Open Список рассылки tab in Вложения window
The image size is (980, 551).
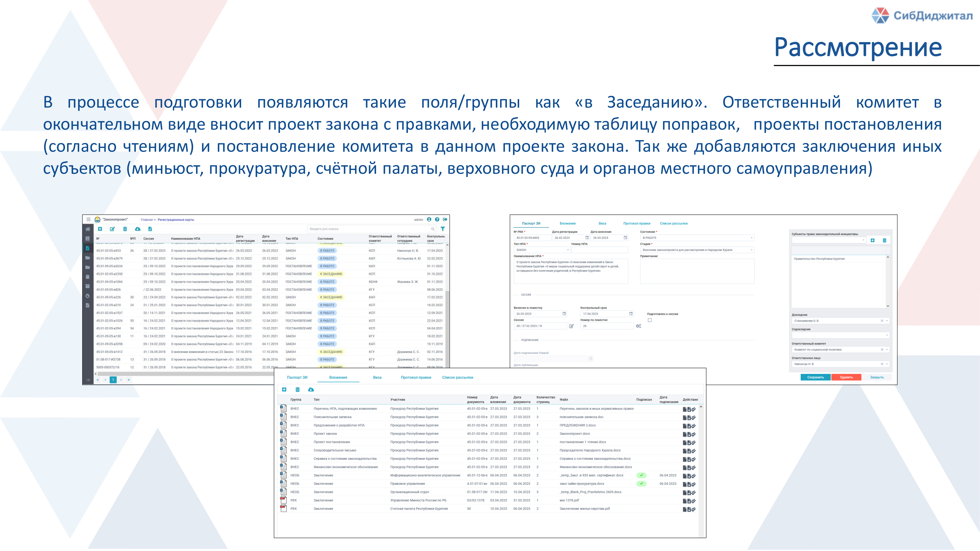pos(457,378)
